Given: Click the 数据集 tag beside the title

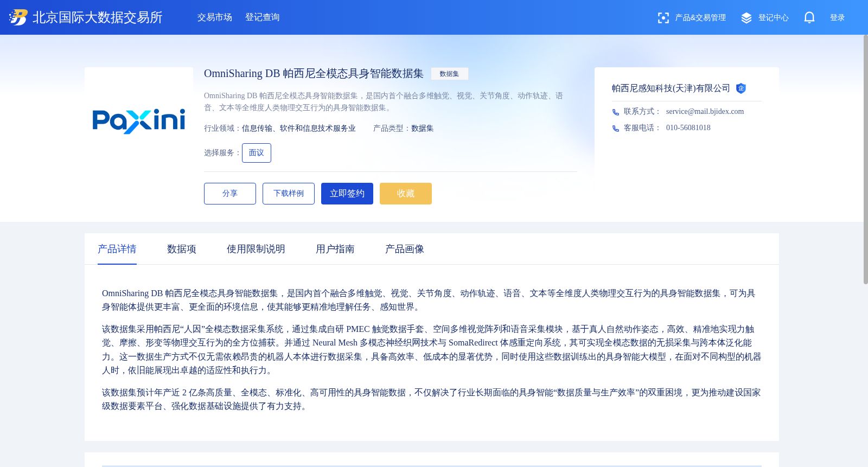Looking at the screenshot, I should (x=449, y=74).
